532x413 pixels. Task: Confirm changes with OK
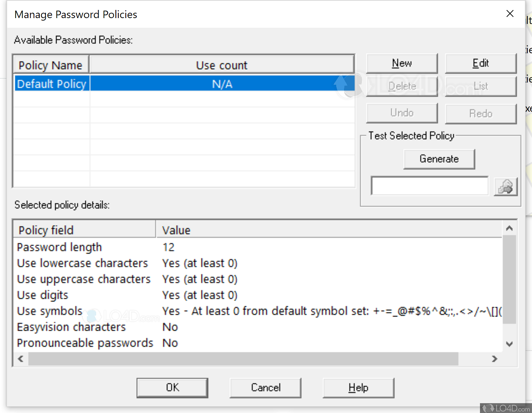(172, 387)
